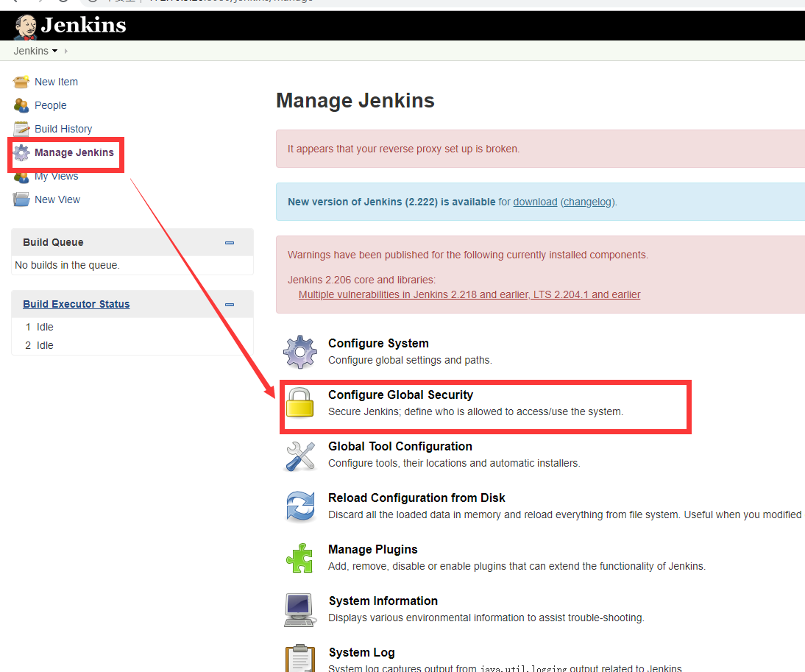Viewport: 805px width, 672px height.
Task: Collapse the Build Executor Status panel
Action: click(x=230, y=305)
